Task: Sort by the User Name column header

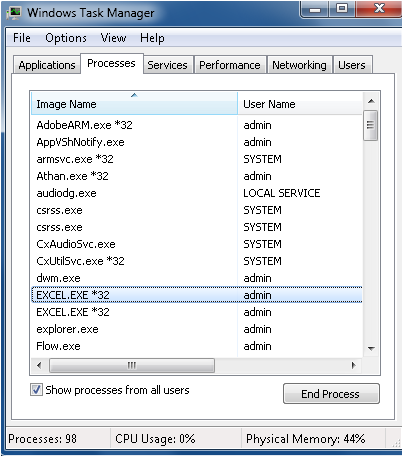Action: 300,104
